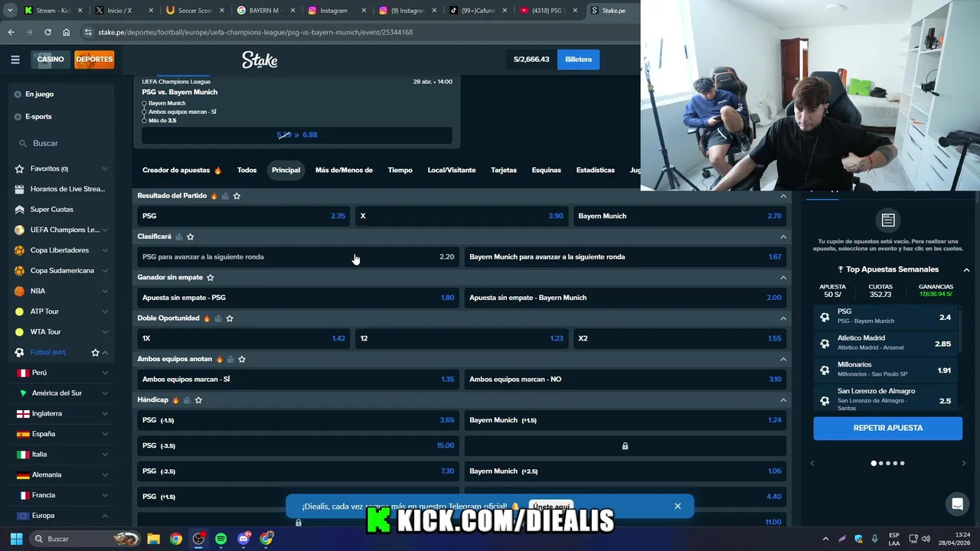Favorite the Hándicap market star

coord(198,399)
